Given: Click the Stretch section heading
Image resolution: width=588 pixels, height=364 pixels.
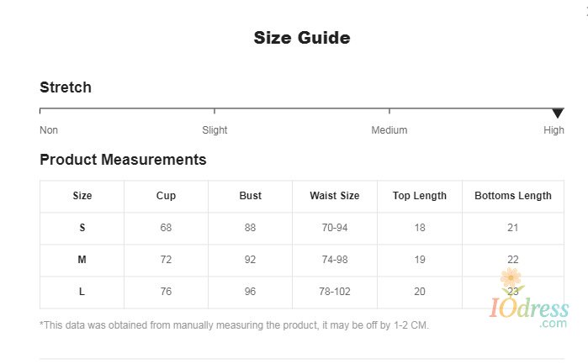Looking at the screenshot, I should [66, 87].
